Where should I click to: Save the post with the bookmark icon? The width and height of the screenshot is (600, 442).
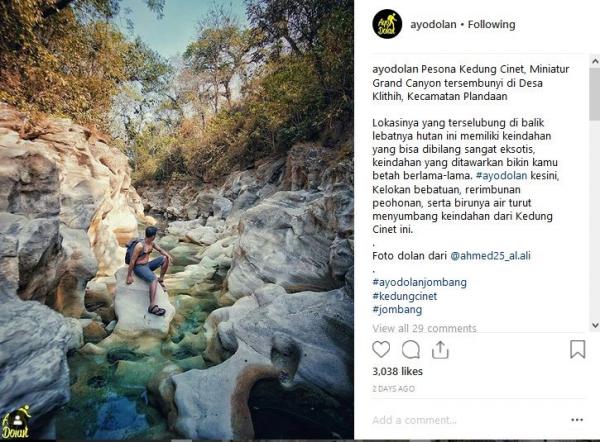577,349
